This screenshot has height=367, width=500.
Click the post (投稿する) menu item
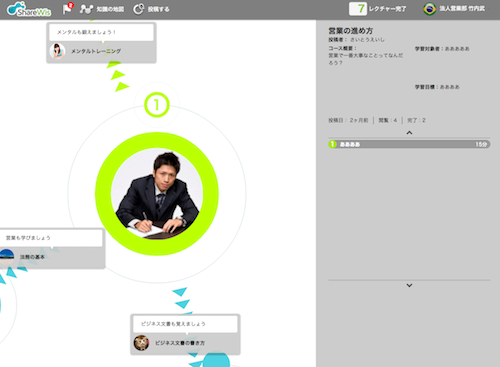coord(151,9)
